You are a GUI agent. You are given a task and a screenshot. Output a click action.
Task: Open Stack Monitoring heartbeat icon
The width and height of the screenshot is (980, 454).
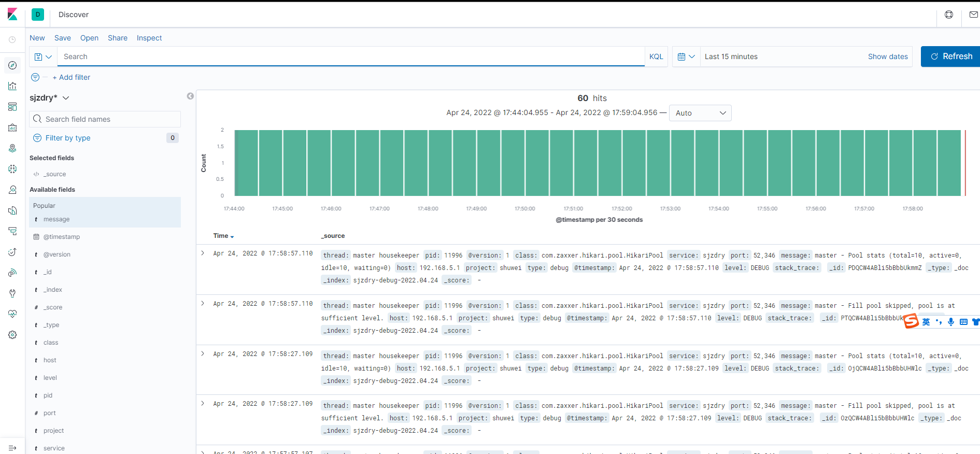click(x=12, y=314)
